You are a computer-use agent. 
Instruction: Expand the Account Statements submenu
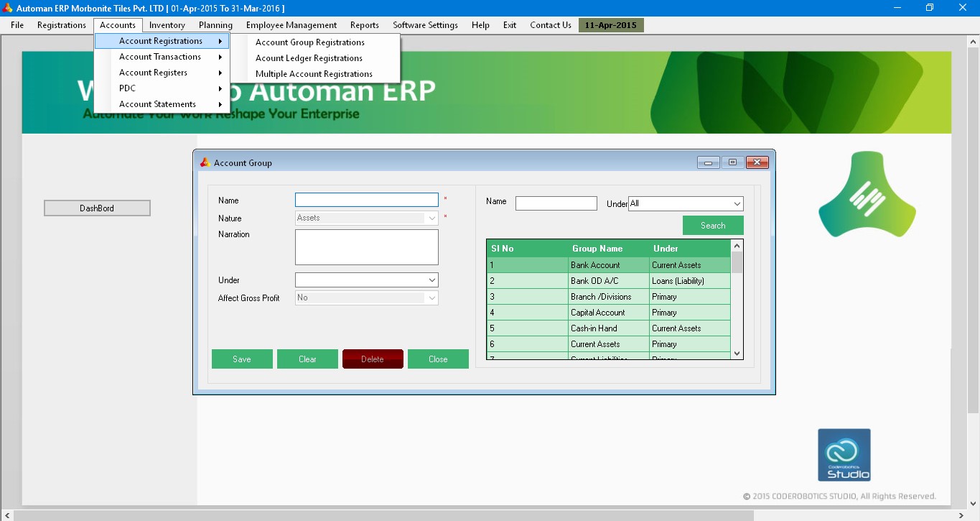pyautogui.click(x=169, y=104)
